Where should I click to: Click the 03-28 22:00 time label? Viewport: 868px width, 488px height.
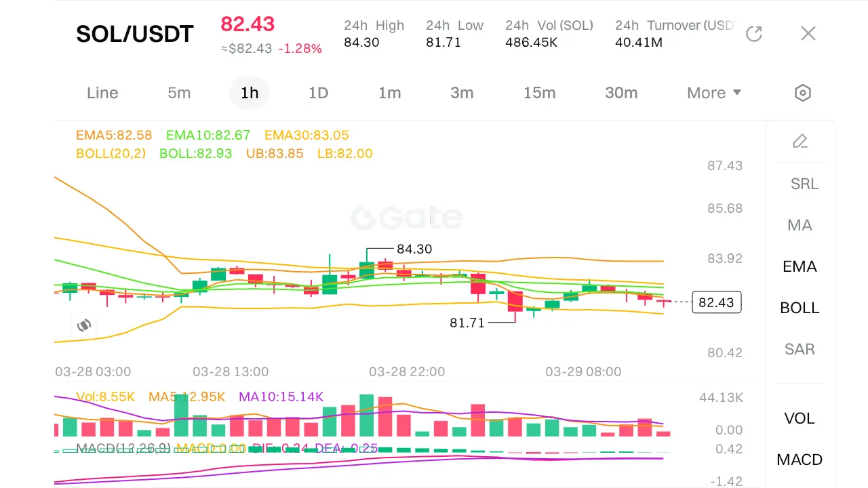click(407, 371)
